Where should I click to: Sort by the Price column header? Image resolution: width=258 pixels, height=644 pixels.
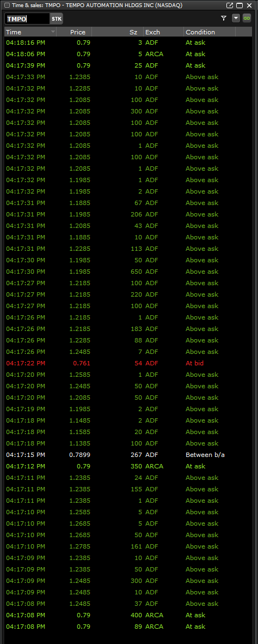click(74, 32)
